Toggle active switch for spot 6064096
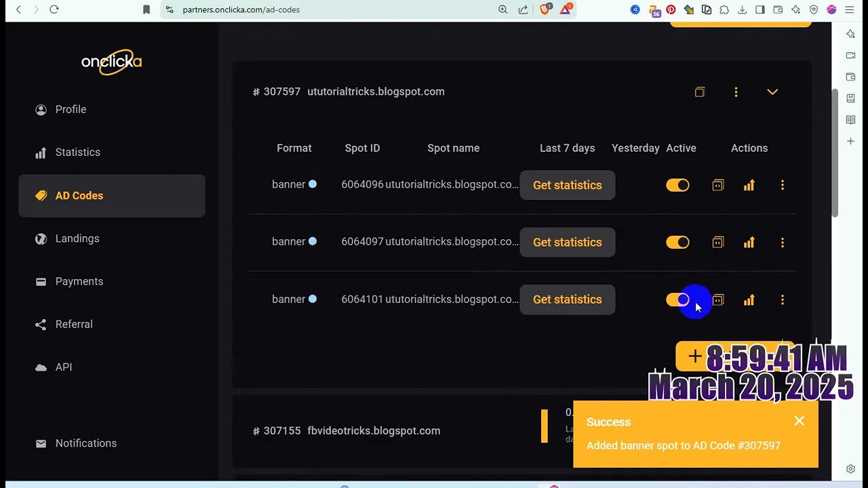 tap(677, 185)
